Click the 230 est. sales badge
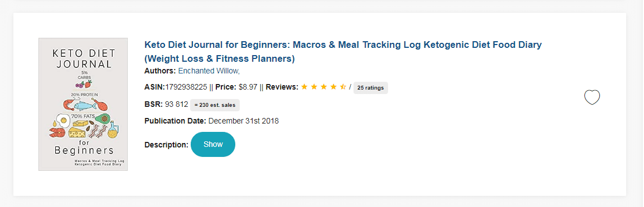The height and width of the screenshot is (207, 644). 215,105
